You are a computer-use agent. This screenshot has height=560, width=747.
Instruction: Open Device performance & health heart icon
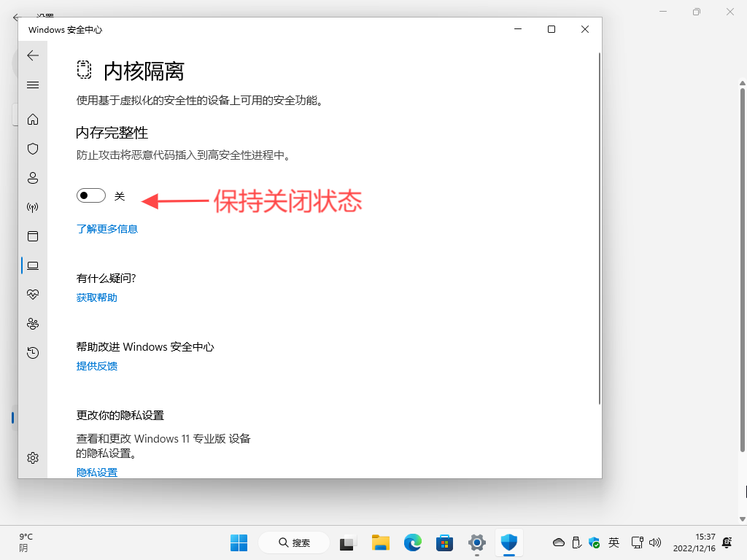33,295
